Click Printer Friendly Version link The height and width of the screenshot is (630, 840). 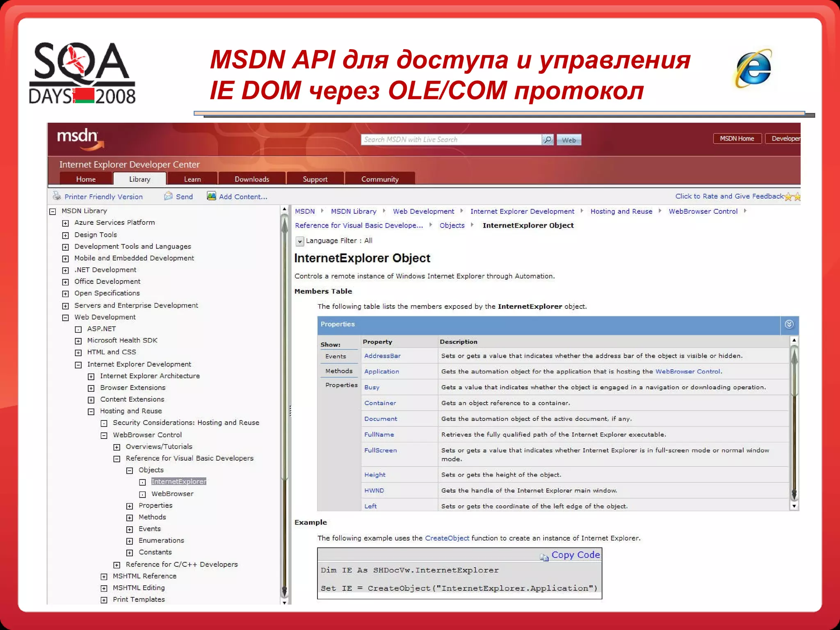(104, 197)
